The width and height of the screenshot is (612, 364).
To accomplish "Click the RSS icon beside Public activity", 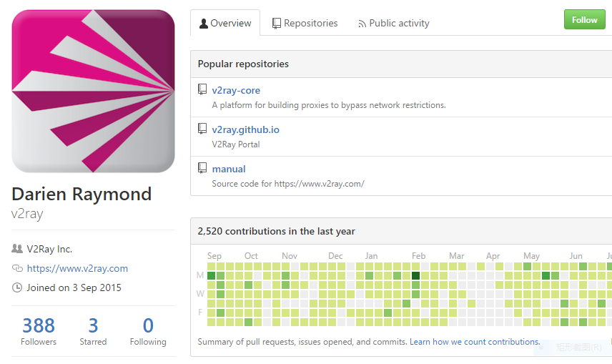I will click(x=362, y=24).
